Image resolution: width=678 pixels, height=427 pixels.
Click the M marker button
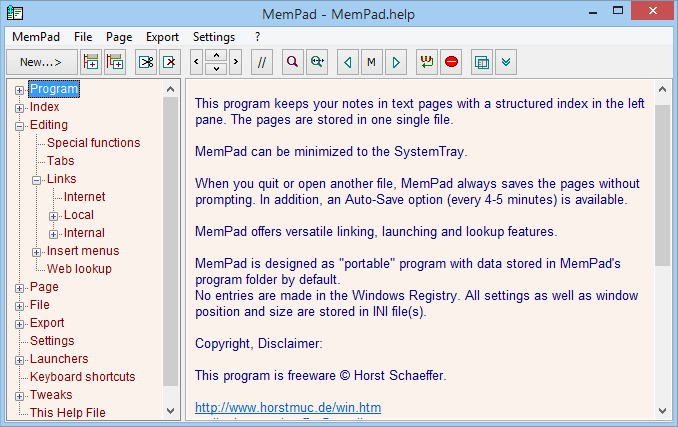pyautogui.click(x=371, y=62)
